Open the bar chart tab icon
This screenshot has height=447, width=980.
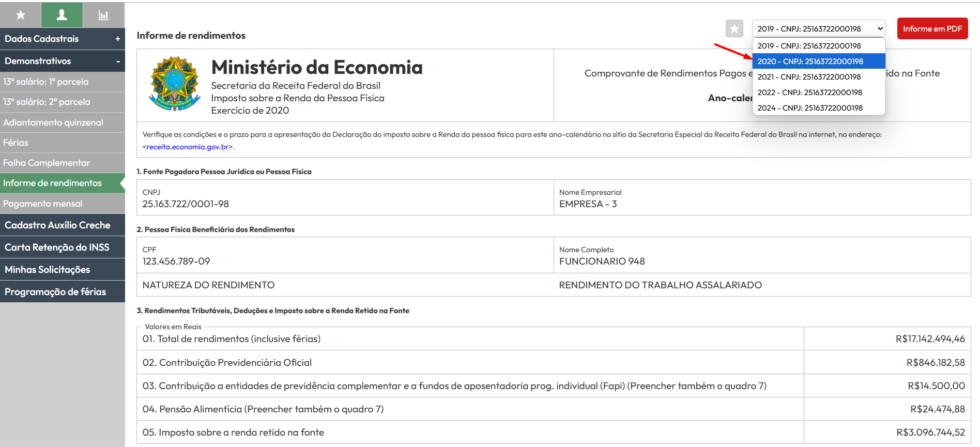pyautogui.click(x=104, y=15)
